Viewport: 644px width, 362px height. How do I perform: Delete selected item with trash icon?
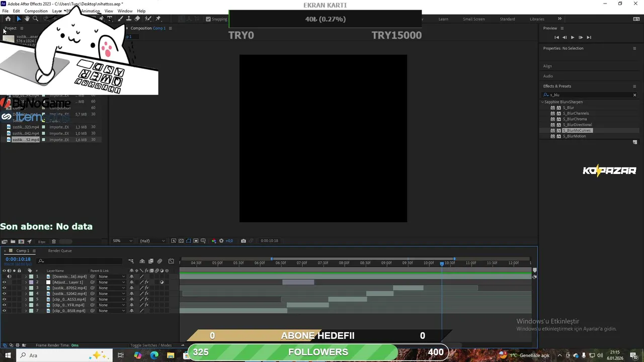(54, 241)
